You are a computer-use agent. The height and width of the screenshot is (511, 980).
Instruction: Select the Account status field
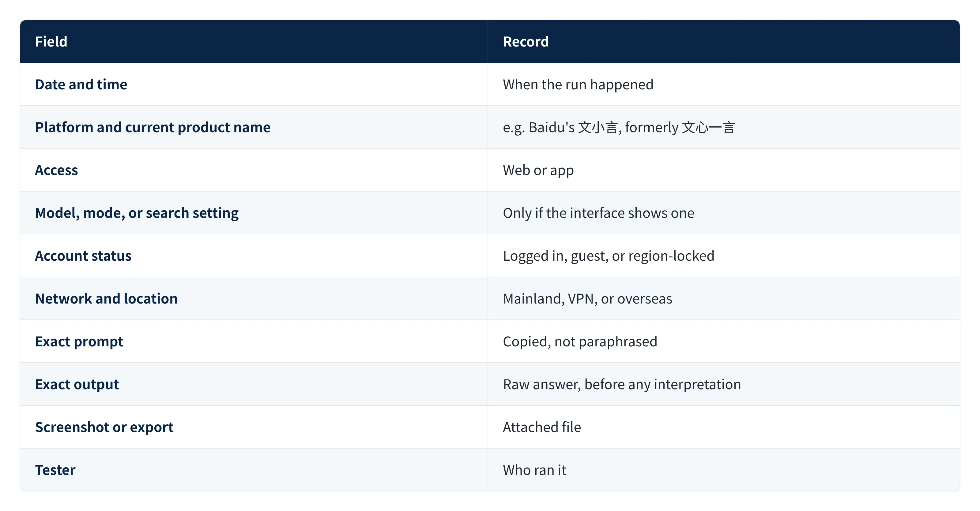(x=254, y=256)
